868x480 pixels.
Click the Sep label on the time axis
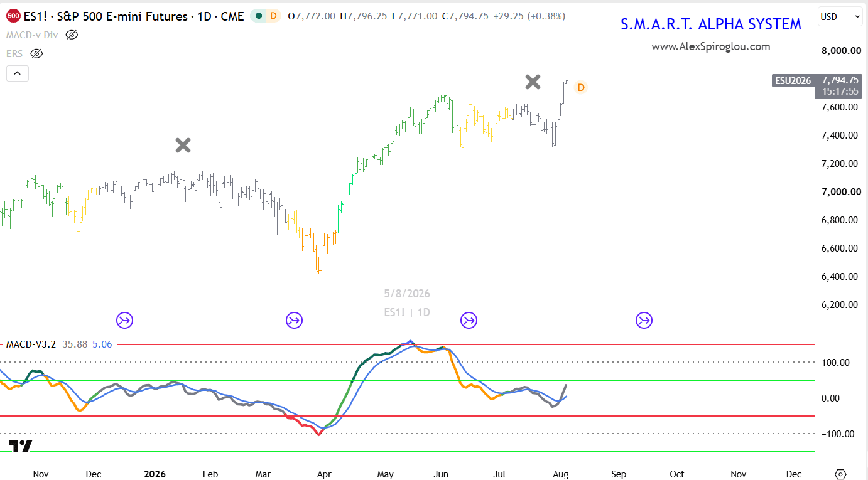619,474
